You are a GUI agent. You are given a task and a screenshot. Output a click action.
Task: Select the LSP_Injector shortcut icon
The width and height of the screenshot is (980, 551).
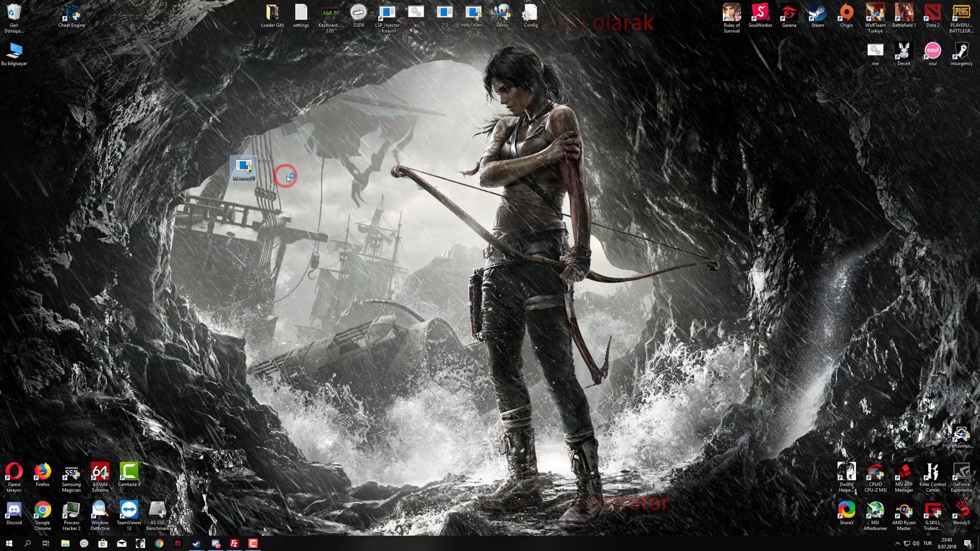click(387, 19)
